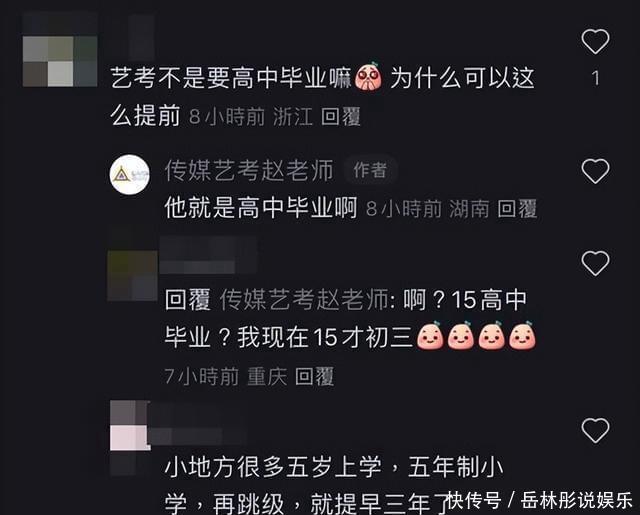Open the comment text 小地方很多五岁上学
This screenshot has width=640, height=515.
click(273, 467)
